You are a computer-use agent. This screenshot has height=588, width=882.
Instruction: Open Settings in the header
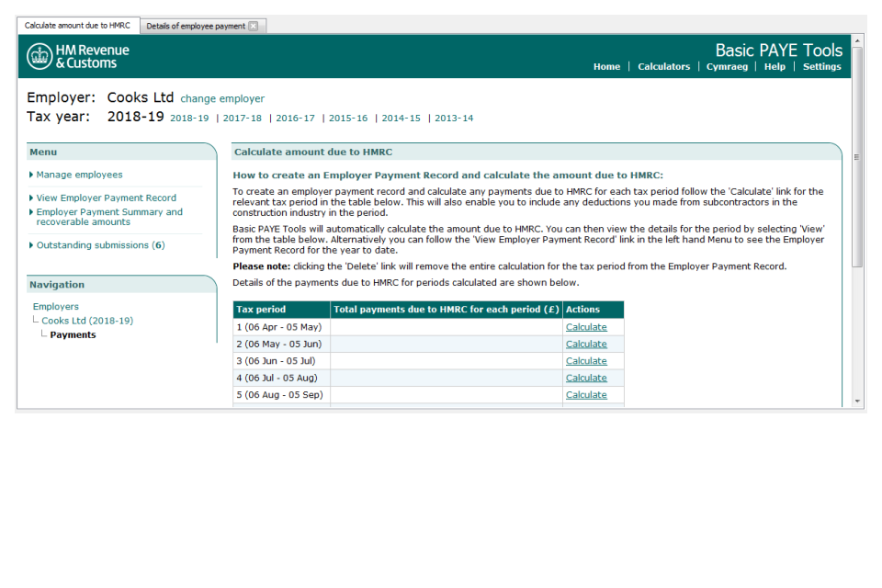click(821, 66)
